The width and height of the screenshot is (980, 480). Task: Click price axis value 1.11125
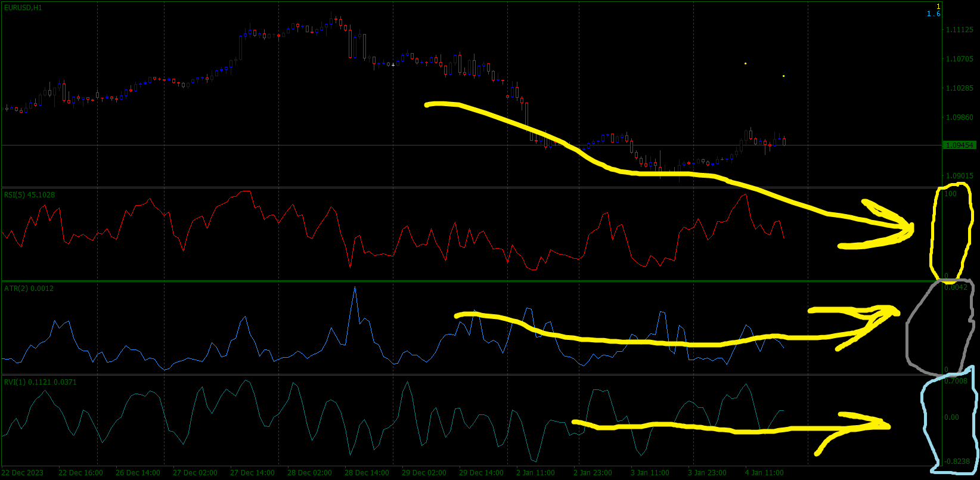[960, 30]
